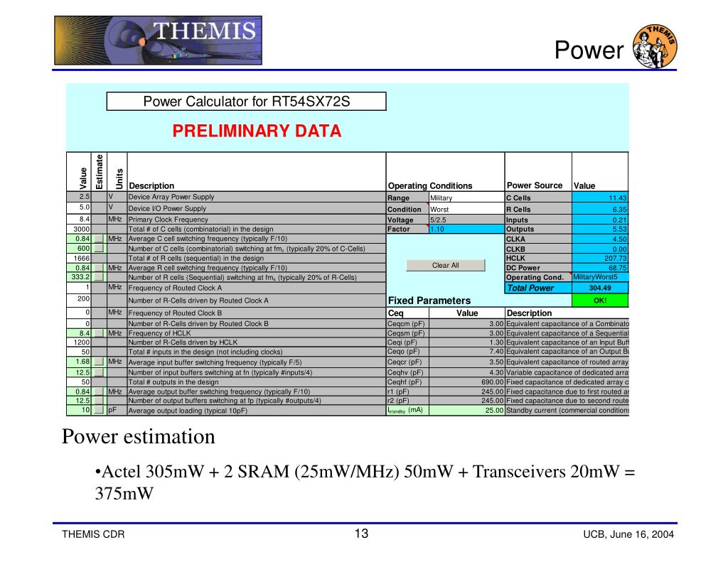728x562 pixels.
Task: Select the CLKB power value 0.00
Action: 600,249
